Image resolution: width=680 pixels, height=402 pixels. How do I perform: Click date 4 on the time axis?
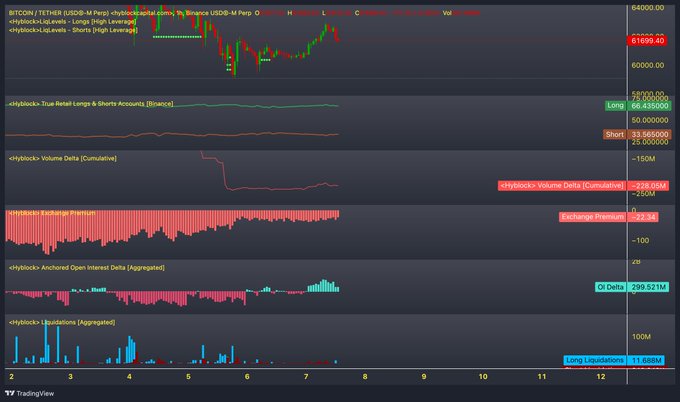coord(129,376)
